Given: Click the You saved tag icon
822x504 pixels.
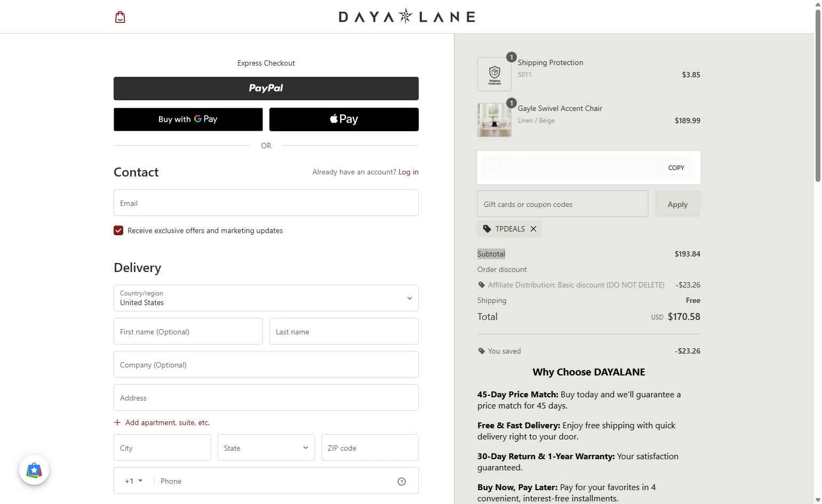Looking at the screenshot, I should 482,351.
